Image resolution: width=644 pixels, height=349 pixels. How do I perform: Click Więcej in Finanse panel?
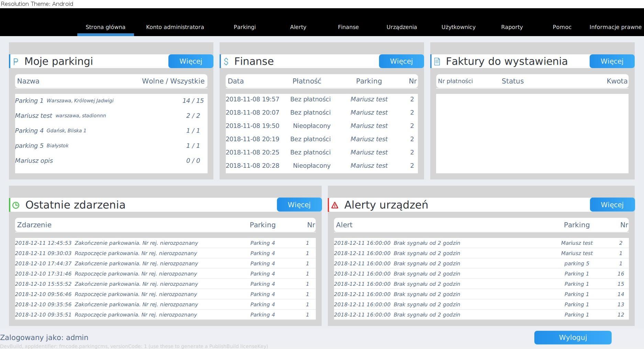point(401,61)
